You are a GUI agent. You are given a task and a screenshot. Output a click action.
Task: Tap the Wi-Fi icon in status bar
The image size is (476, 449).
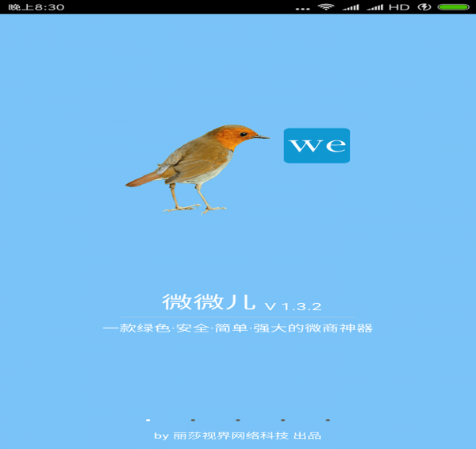325,7
